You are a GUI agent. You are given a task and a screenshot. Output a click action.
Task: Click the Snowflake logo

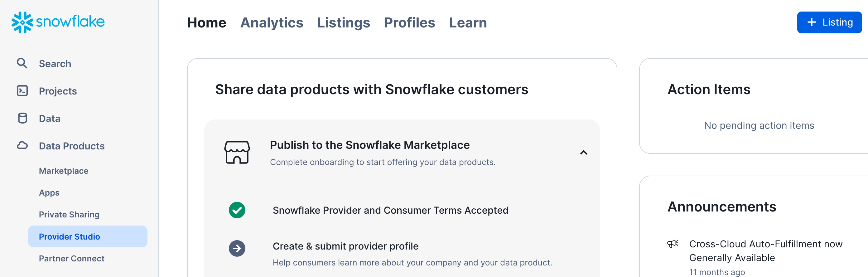[x=58, y=22]
